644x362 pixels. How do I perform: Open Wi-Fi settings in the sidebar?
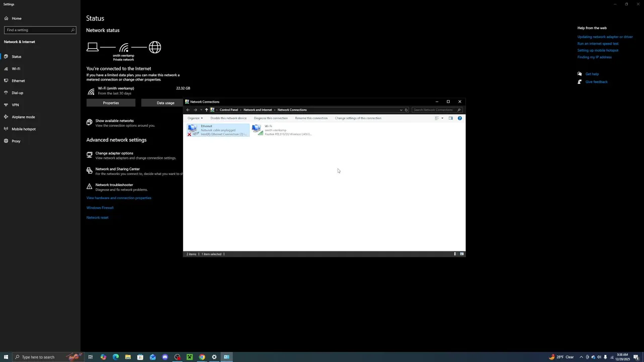pyautogui.click(x=14, y=68)
